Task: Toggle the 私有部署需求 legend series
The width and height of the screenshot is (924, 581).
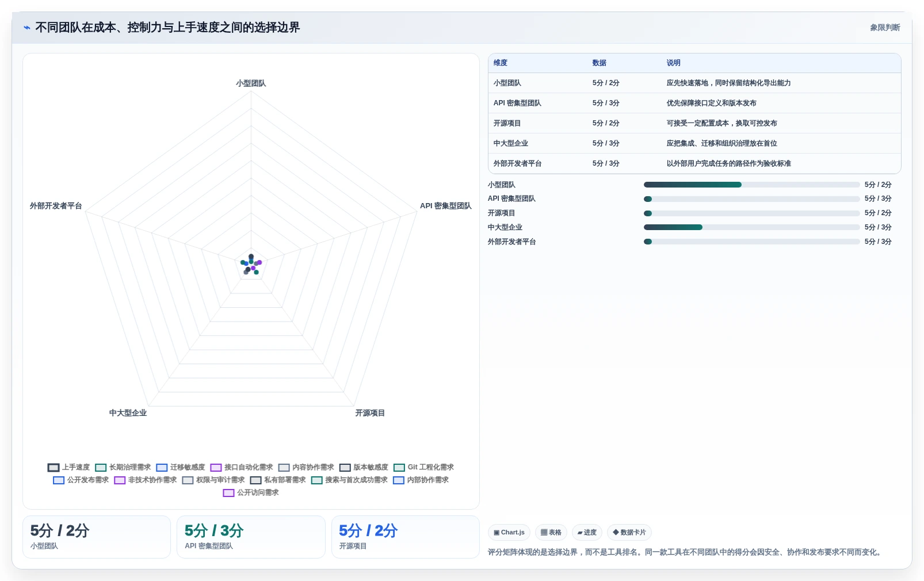Action: [x=277, y=480]
